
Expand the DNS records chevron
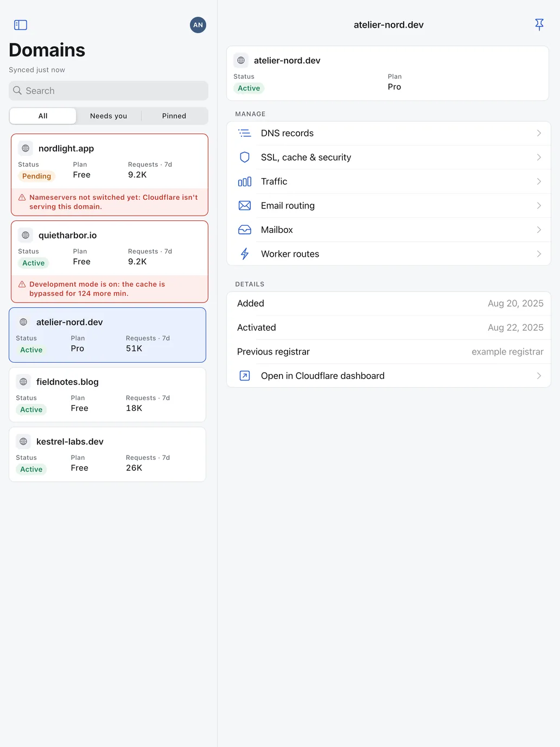pyautogui.click(x=539, y=133)
